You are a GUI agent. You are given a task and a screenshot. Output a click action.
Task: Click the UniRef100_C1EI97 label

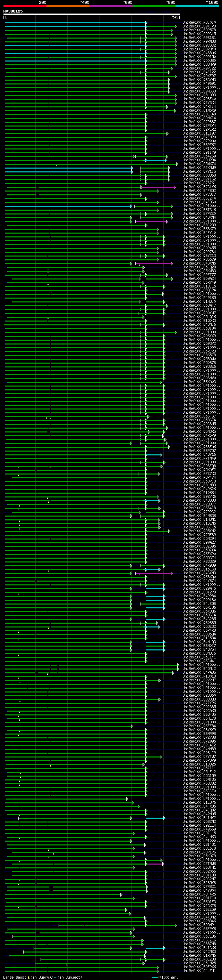click(199, 133)
